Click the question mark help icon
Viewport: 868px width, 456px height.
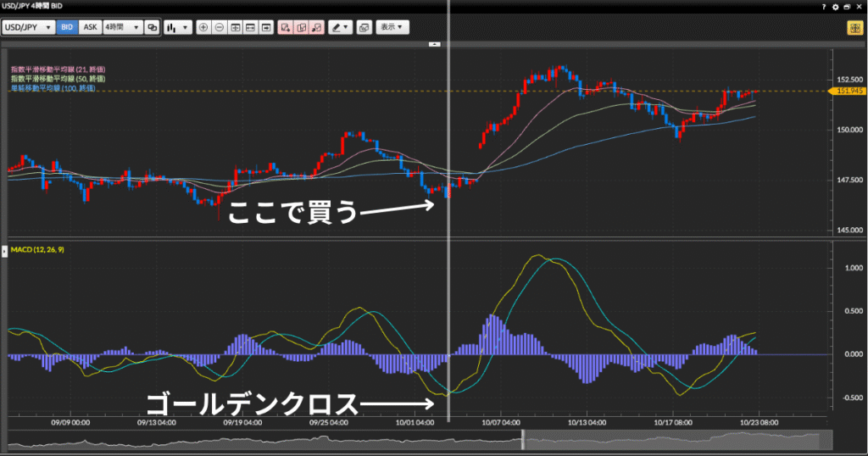[x=824, y=6]
